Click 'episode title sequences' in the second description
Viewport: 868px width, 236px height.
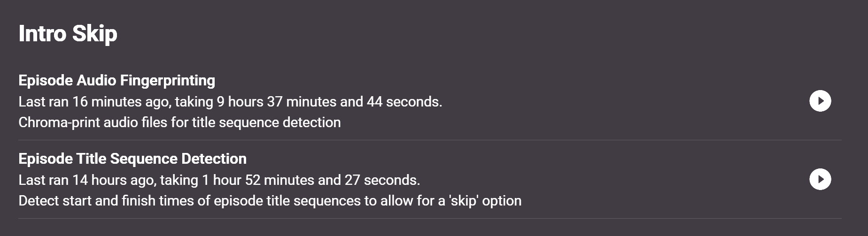288,201
